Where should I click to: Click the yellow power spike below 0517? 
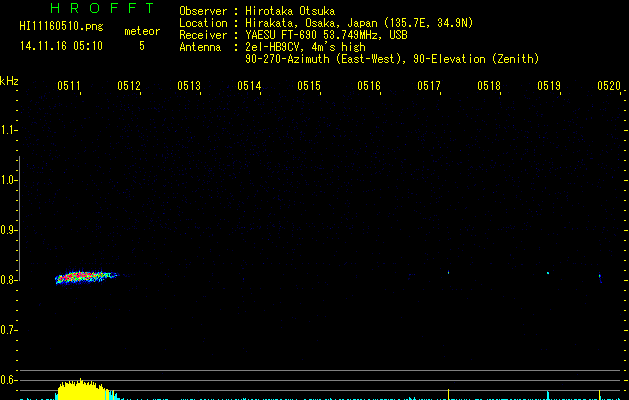(448, 394)
